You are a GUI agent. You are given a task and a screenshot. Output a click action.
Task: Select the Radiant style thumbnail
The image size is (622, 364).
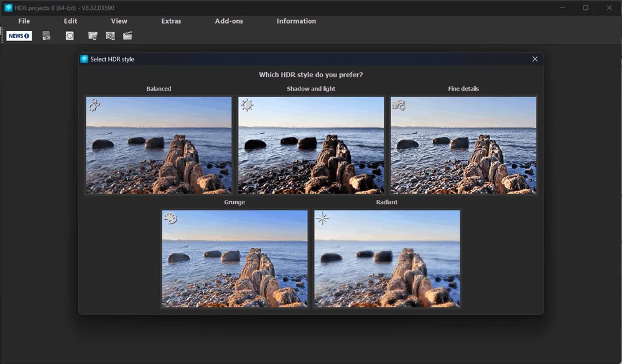[x=387, y=258]
